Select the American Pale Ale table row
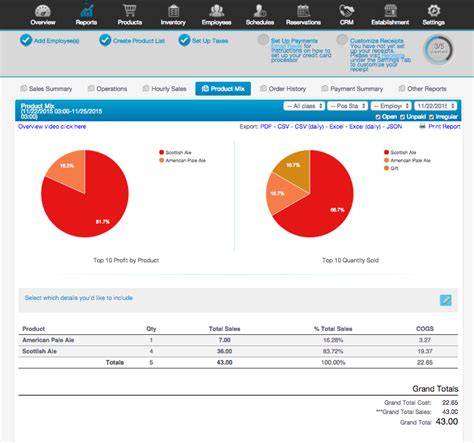The height and width of the screenshot is (443, 474). coord(238,340)
